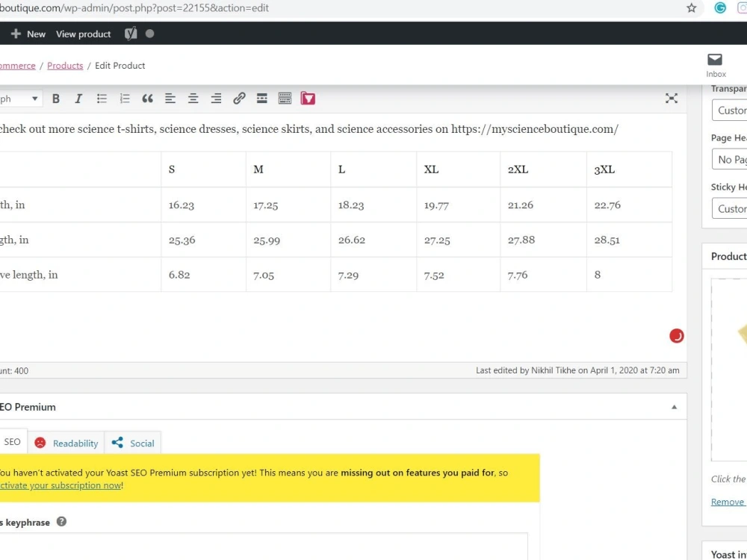The width and height of the screenshot is (747, 560).
Task: Click the red Grammarly badge in editor
Action: (677, 336)
